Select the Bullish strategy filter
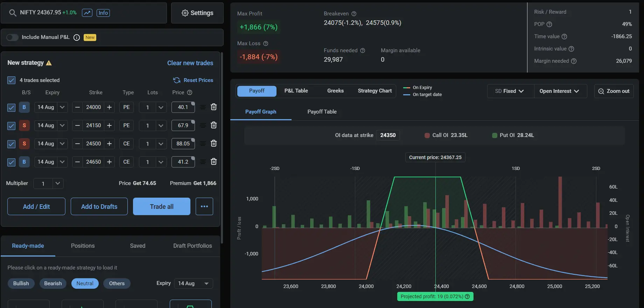 pyautogui.click(x=21, y=283)
